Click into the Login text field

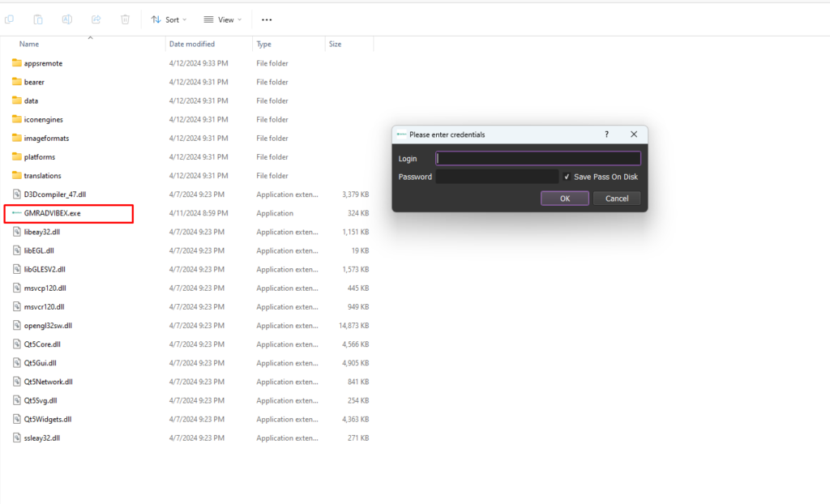tap(538, 159)
